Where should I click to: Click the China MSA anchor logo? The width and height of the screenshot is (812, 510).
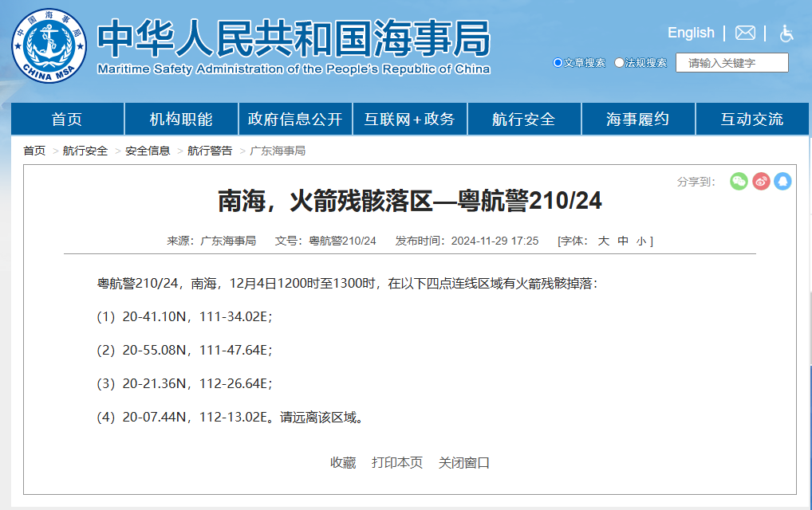point(49,45)
